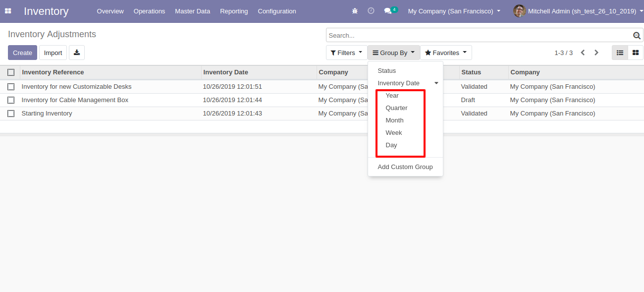Check the Starting Inventory row checkbox
644x292 pixels.
[x=11, y=114]
